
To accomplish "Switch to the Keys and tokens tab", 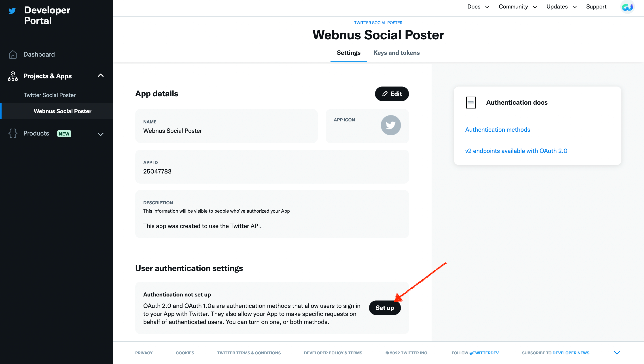I will [x=396, y=53].
